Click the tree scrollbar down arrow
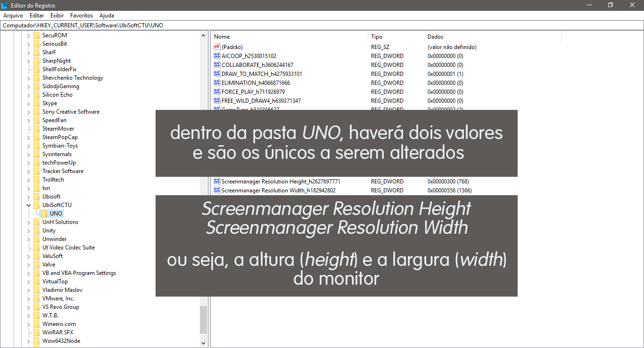 204,343
